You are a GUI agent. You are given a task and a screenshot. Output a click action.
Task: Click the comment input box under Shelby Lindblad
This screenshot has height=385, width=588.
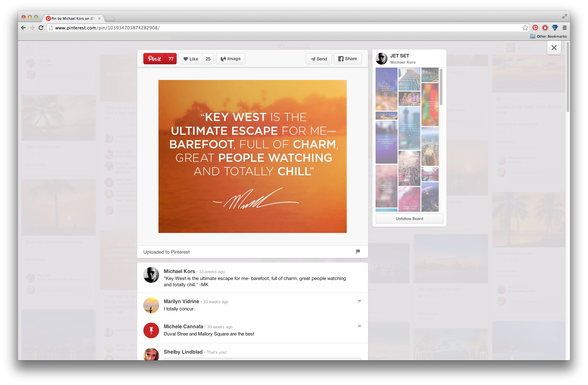263,359
